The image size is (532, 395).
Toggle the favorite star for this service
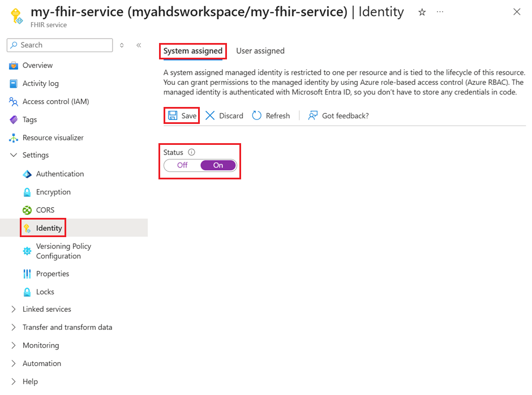[422, 12]
